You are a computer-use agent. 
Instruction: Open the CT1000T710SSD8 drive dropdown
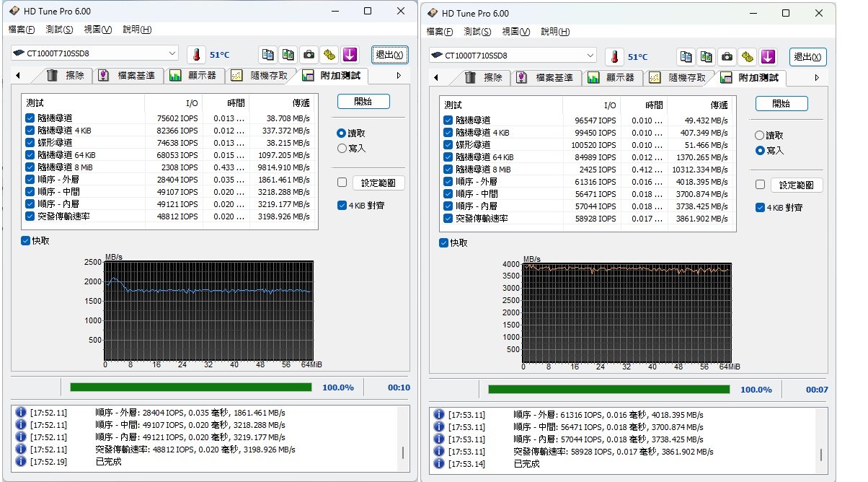(x=172, y=53)
